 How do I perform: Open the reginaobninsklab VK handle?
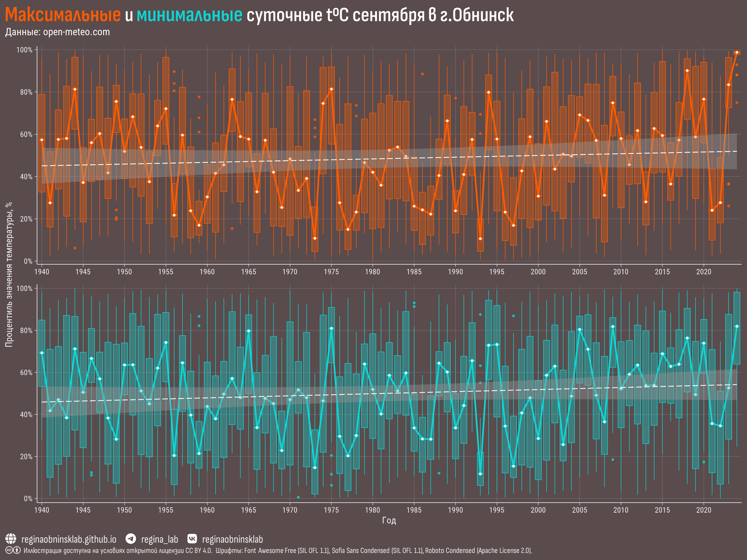232,539
